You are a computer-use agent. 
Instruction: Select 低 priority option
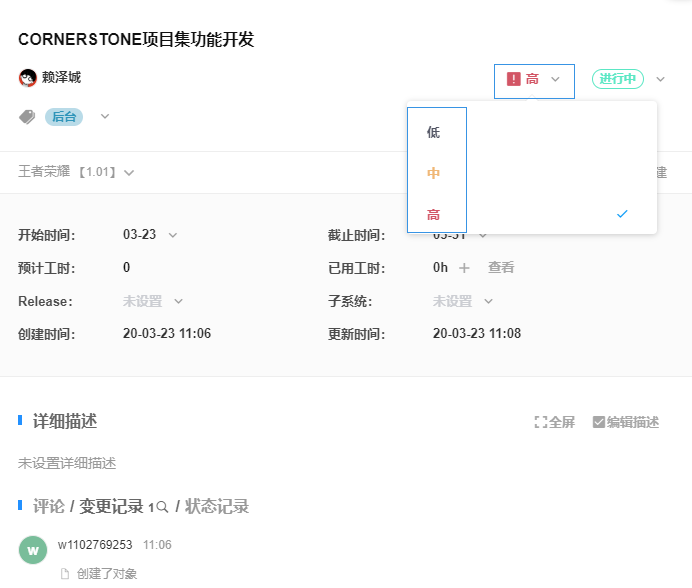433,132
